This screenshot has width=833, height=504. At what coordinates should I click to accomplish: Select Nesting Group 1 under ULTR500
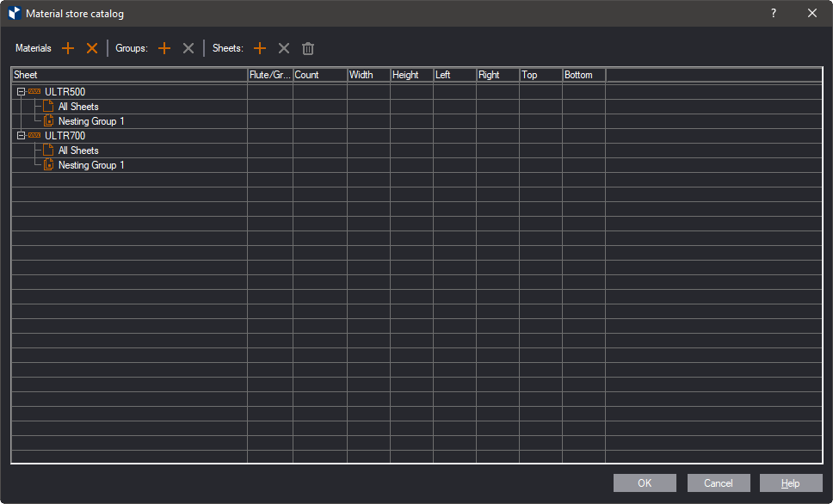tap(91, 121)
